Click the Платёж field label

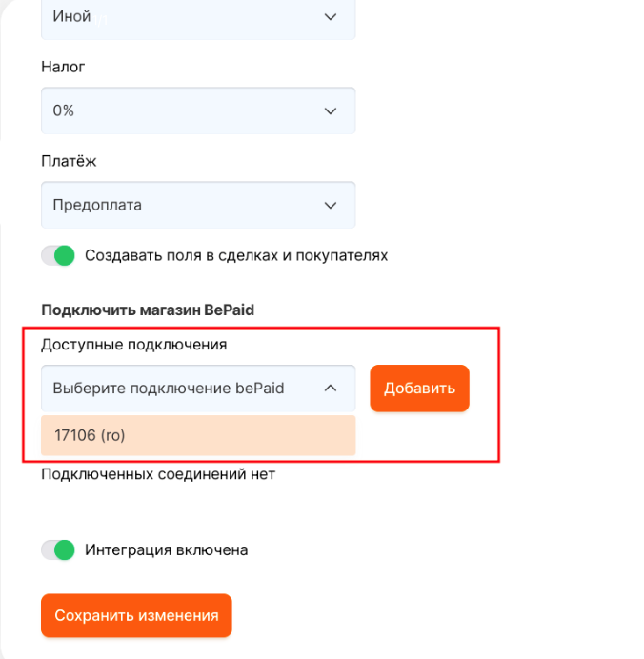pyautogui.click(x=69, y=161)
